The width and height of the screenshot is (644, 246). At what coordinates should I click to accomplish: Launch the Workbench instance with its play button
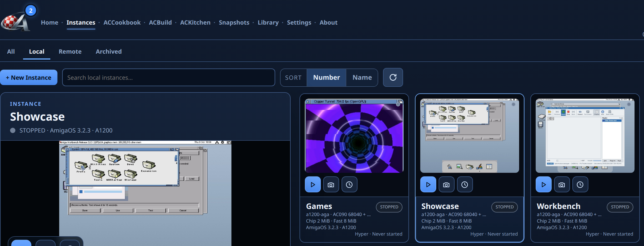click(x=544, y=185)
